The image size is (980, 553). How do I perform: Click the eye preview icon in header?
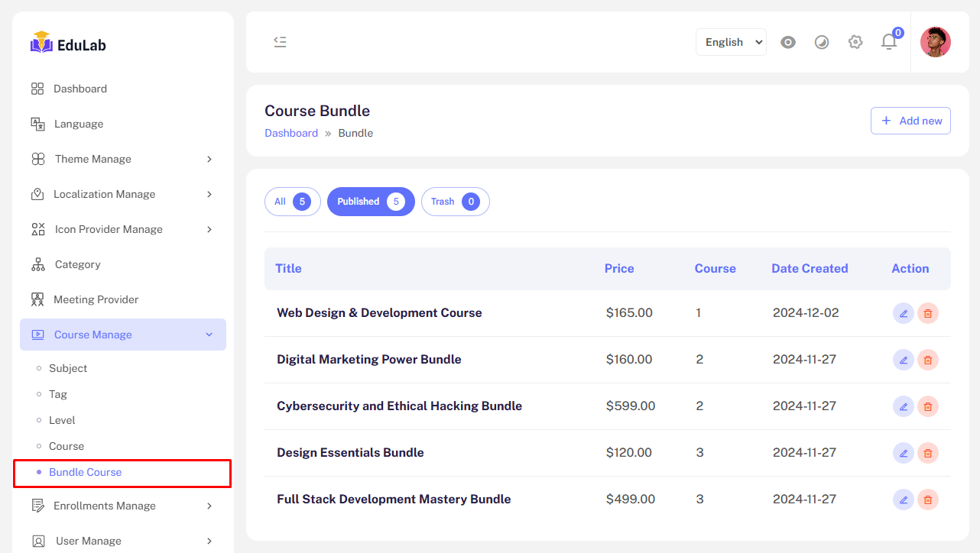[x=788, y=42]
